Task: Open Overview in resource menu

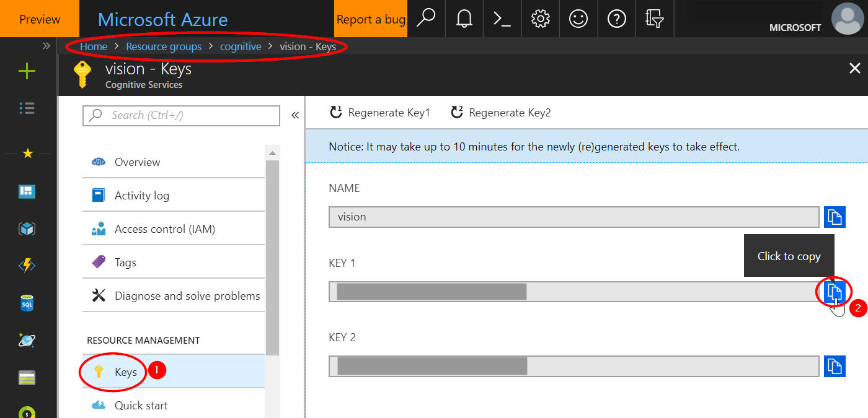Action: tap(174, 162)
